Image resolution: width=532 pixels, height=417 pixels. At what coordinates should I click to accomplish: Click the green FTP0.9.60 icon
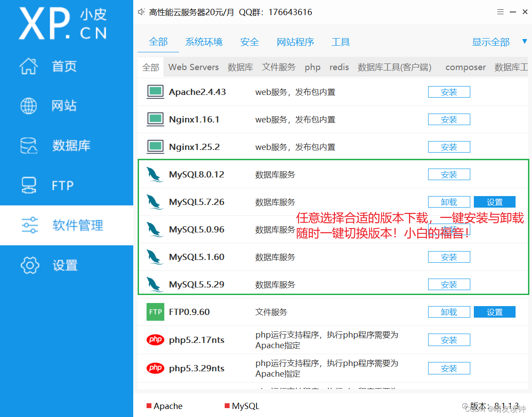(155, 312)
